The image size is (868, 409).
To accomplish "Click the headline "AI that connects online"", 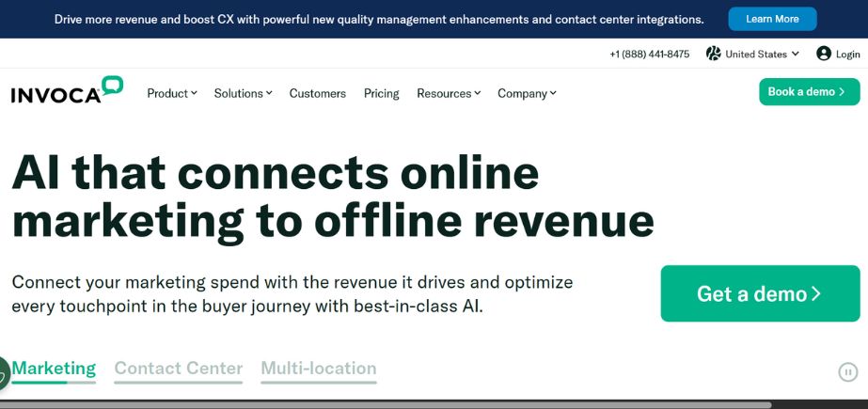I will [x=276, y=172].
